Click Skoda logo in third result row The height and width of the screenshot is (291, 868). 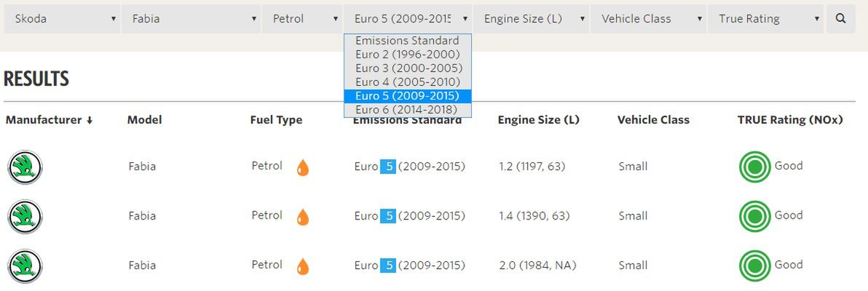25,266
